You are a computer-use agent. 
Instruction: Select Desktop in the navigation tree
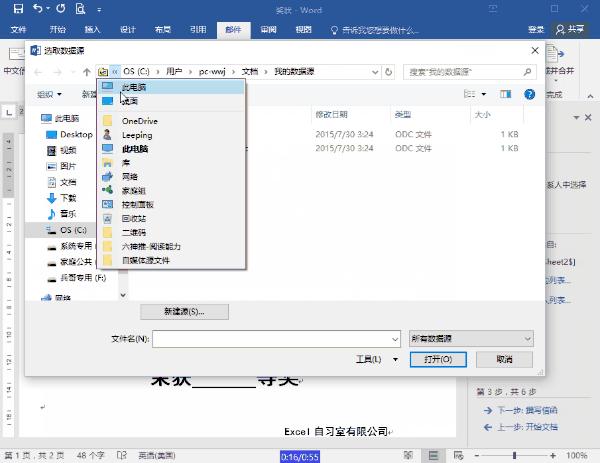69,134
